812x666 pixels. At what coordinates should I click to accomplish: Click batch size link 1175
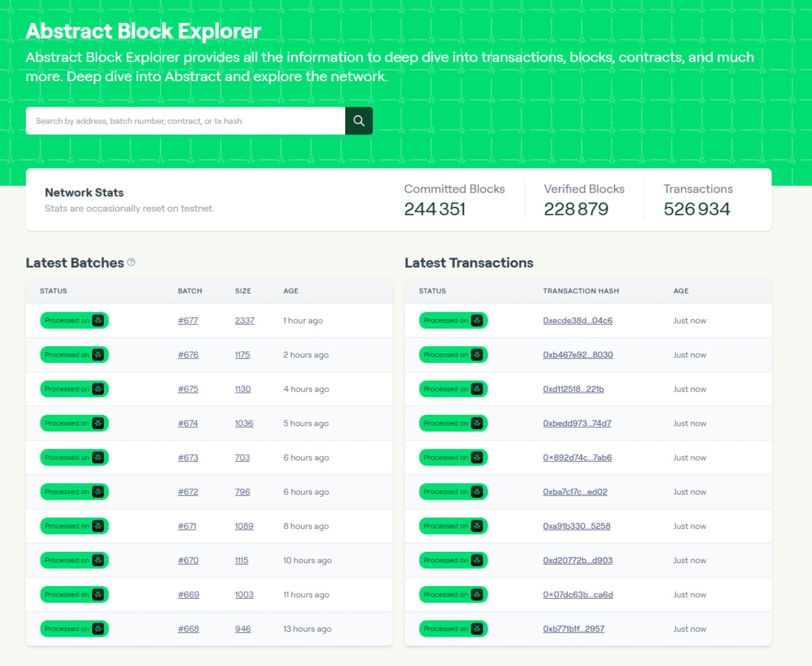pos(242,355)
